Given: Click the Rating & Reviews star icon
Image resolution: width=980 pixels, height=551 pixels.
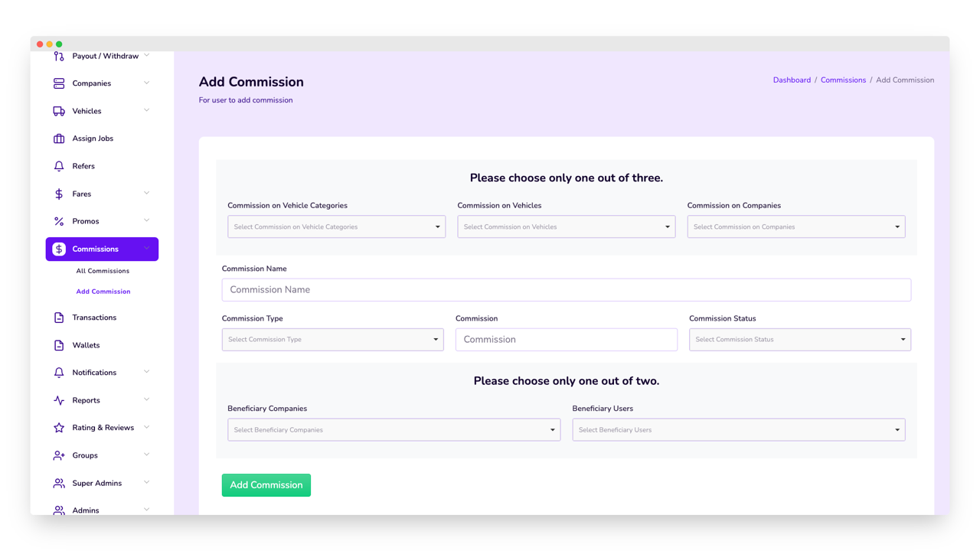Looking at the screenshot, I should click(59, 428).
